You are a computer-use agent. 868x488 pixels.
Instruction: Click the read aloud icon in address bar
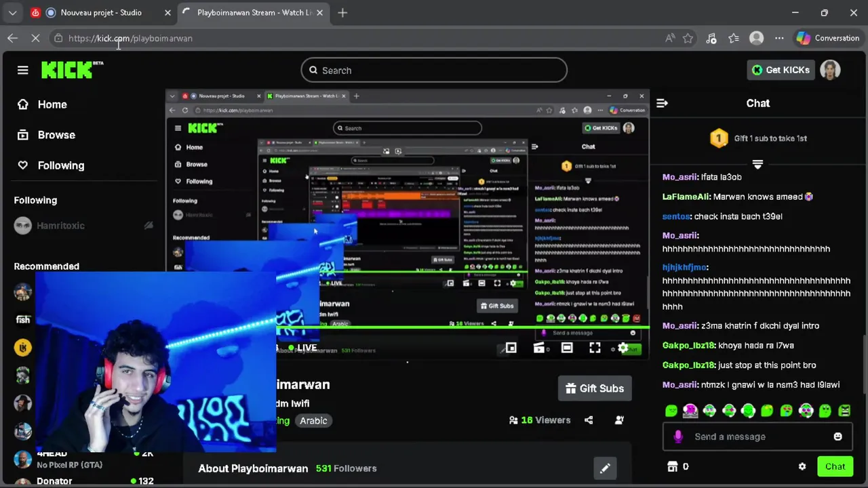pyautogui.click(x=670, y=38)
